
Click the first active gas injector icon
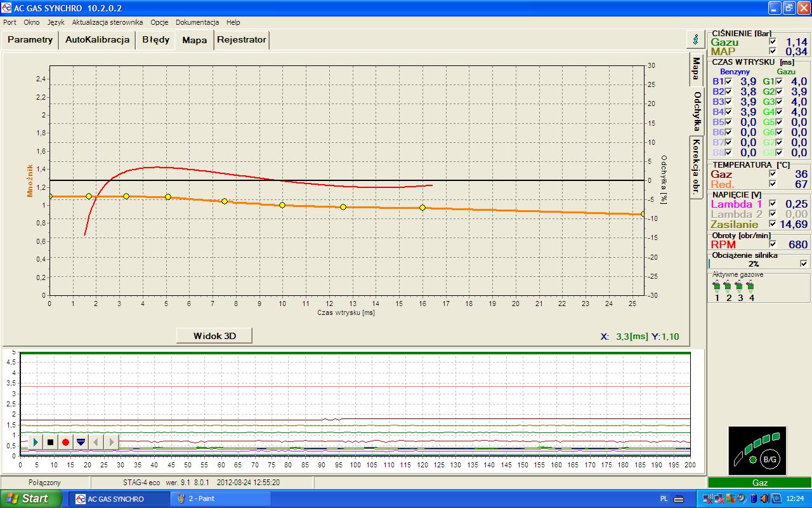click(x=717, y=286)
